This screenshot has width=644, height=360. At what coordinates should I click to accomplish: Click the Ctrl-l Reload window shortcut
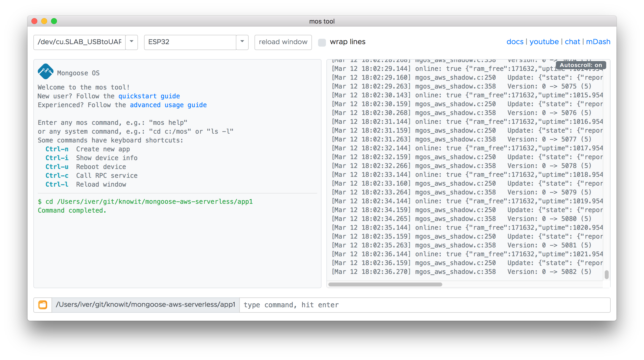coord(85,184)
